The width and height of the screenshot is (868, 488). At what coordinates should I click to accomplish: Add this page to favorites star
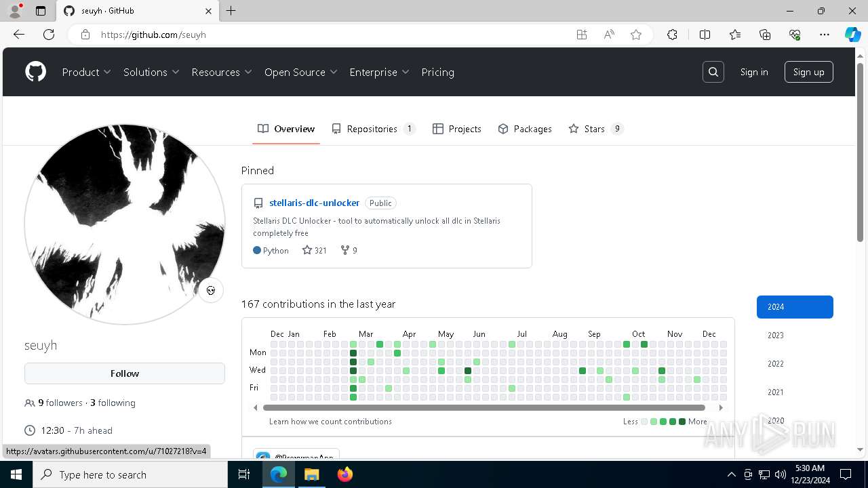(636, 35)
